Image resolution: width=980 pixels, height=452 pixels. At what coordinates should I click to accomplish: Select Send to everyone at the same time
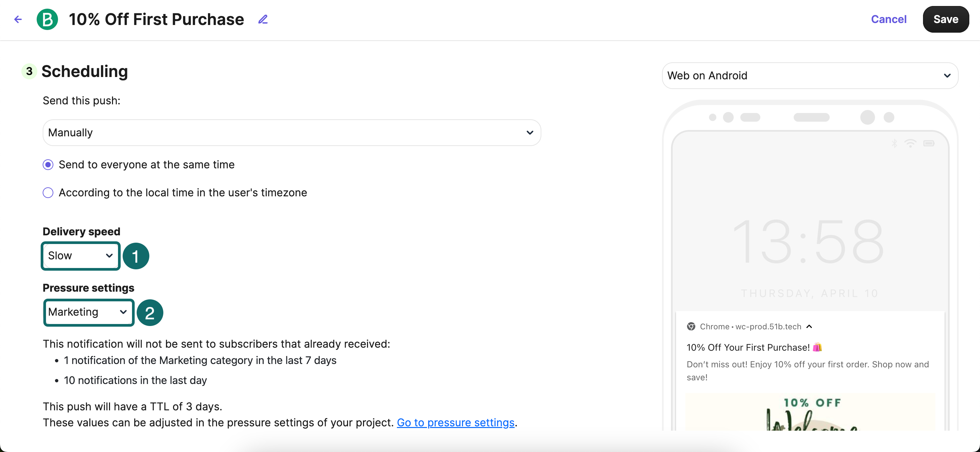coord(48,165)
